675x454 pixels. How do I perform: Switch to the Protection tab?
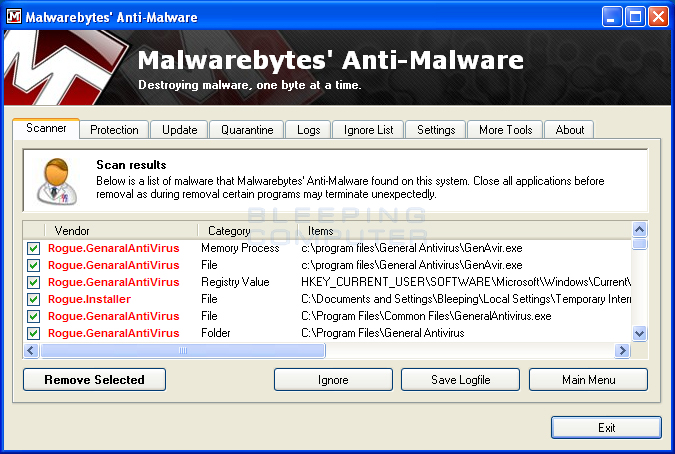[x=114, y=130]
